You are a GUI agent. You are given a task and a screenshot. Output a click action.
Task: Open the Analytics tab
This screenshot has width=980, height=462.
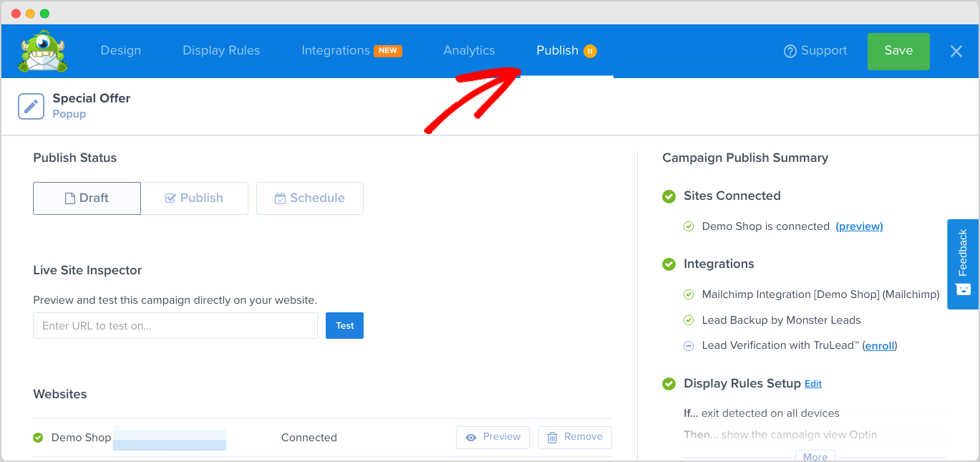click(469, 50)
